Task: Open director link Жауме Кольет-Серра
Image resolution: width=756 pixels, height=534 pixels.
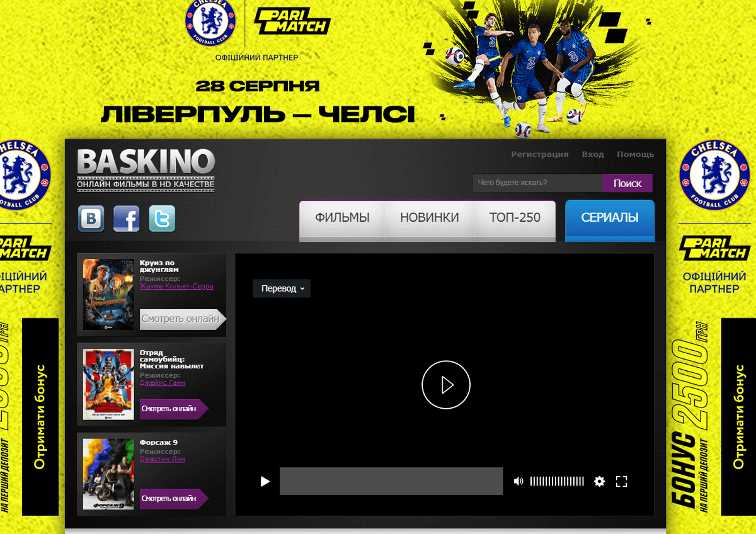Action: click(x=176, y=286)
